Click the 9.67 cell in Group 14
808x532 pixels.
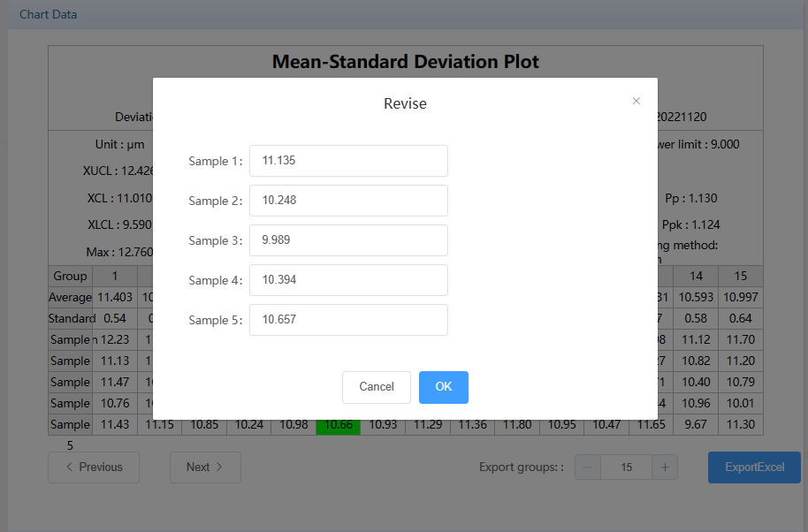[x=696, y=425]
